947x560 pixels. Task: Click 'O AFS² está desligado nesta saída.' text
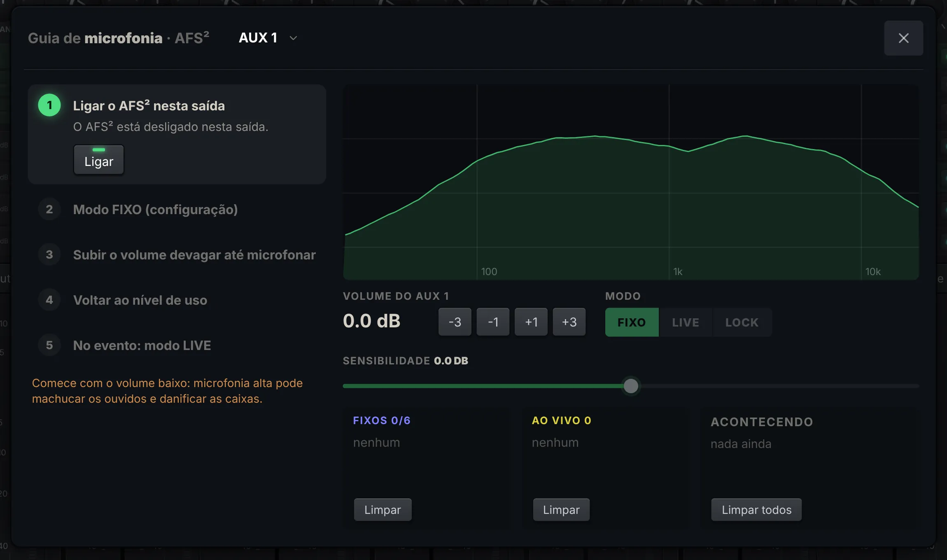170,126
